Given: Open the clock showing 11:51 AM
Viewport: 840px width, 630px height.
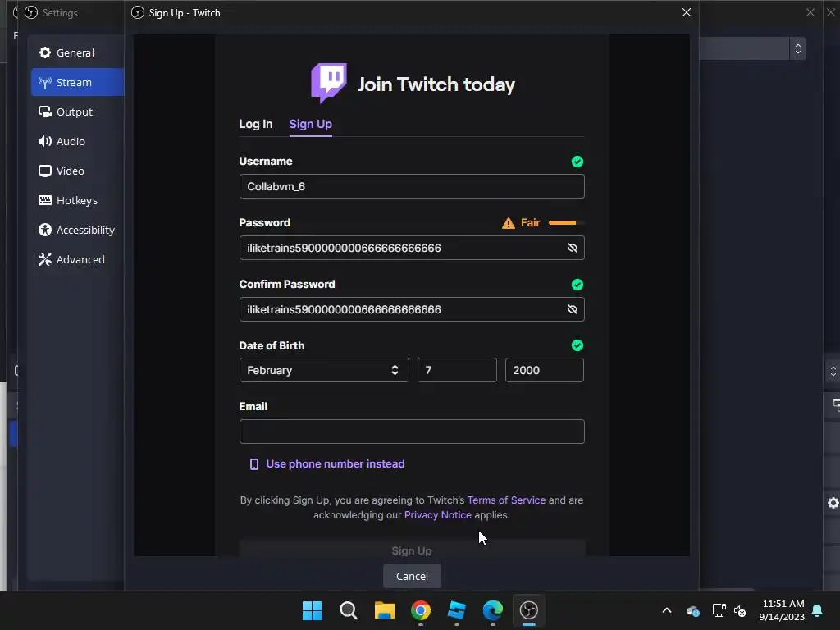Looking at the screenshot, I should (x=782, y=610).
